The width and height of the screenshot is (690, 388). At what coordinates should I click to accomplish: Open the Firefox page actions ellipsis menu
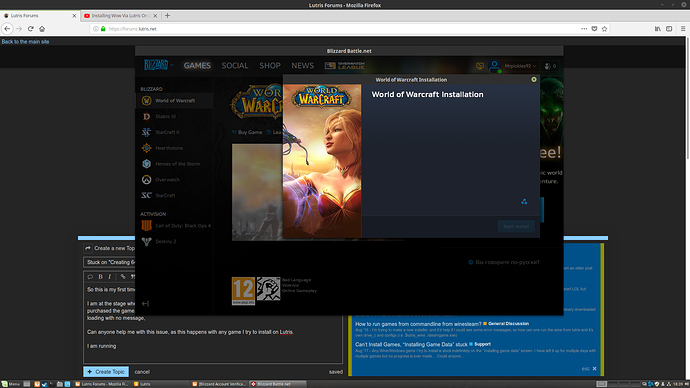click(x=584, y=29)
